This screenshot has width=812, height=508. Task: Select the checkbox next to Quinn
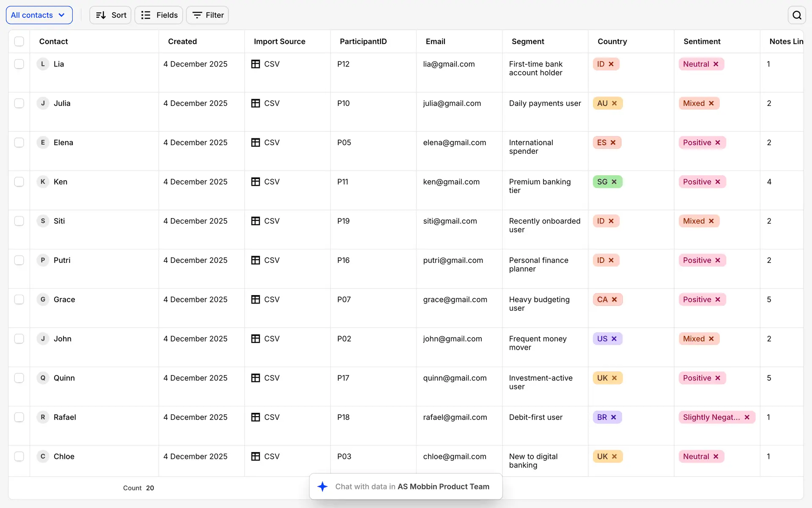click(19, 378)
